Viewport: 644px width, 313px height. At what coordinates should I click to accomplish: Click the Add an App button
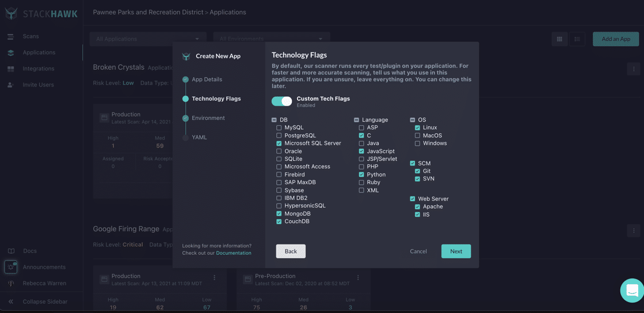(x=616, y=39)
